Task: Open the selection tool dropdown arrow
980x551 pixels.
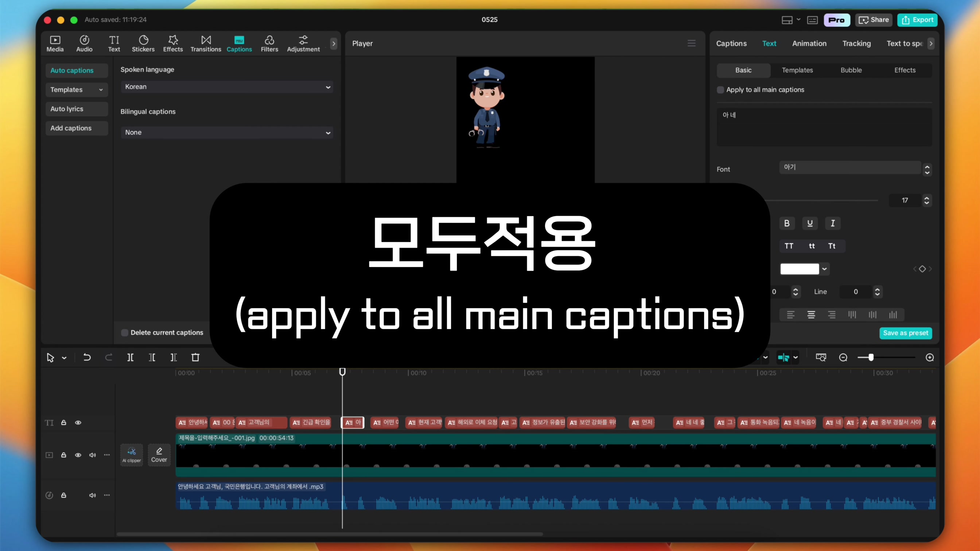Action: (x=64, y=358)
